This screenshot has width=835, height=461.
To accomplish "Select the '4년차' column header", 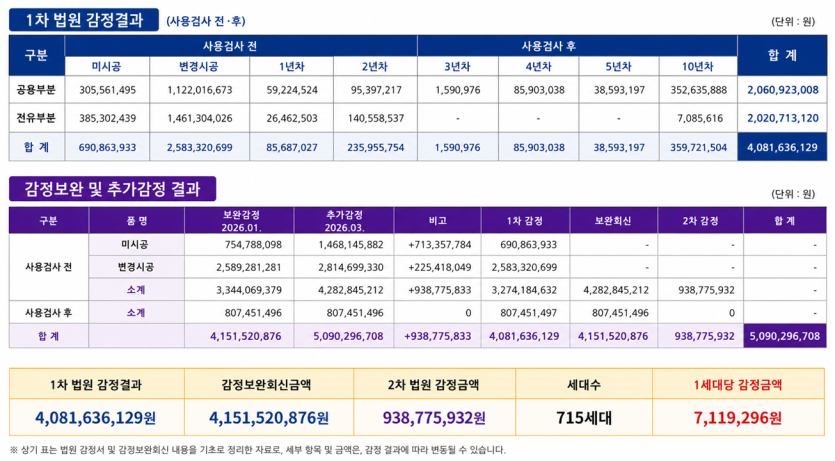I will (538, 67).
